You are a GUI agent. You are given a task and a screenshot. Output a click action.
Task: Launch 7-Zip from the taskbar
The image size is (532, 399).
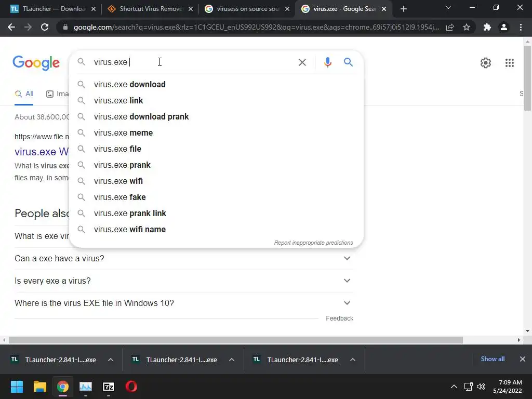tap(108, 387)
